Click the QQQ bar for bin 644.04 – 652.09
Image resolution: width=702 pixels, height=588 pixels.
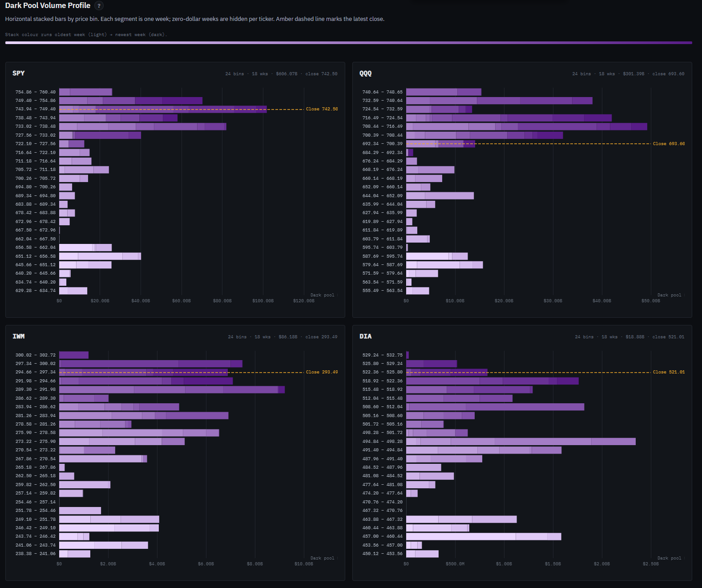coord(440,196)
